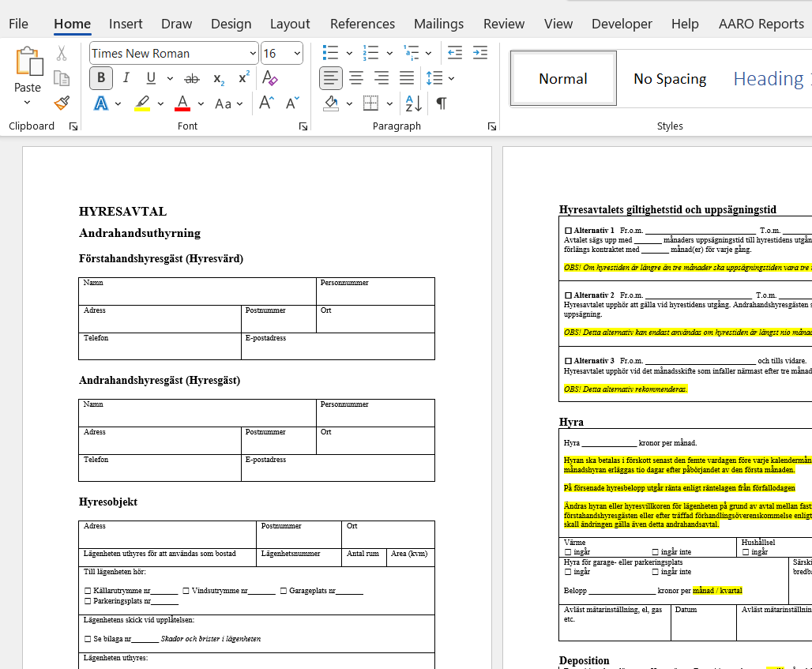Center align the paragraph
The image size is (812, 669).
356,78
